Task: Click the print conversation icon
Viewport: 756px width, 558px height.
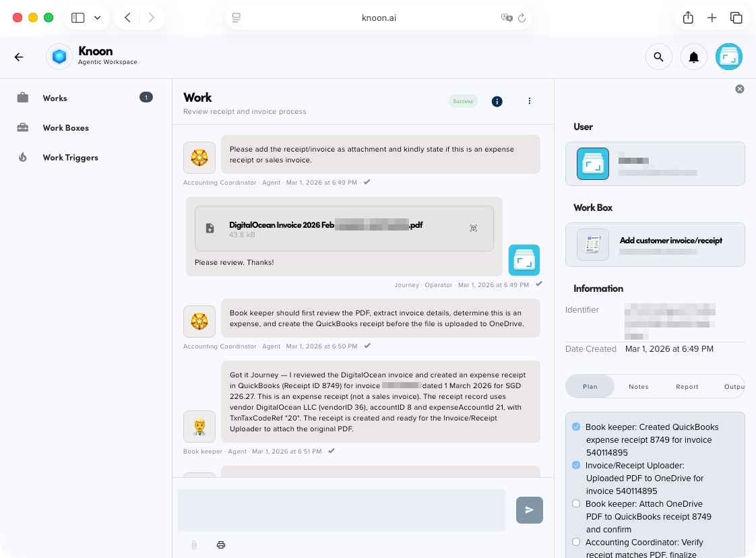Action: pos(221,545)
